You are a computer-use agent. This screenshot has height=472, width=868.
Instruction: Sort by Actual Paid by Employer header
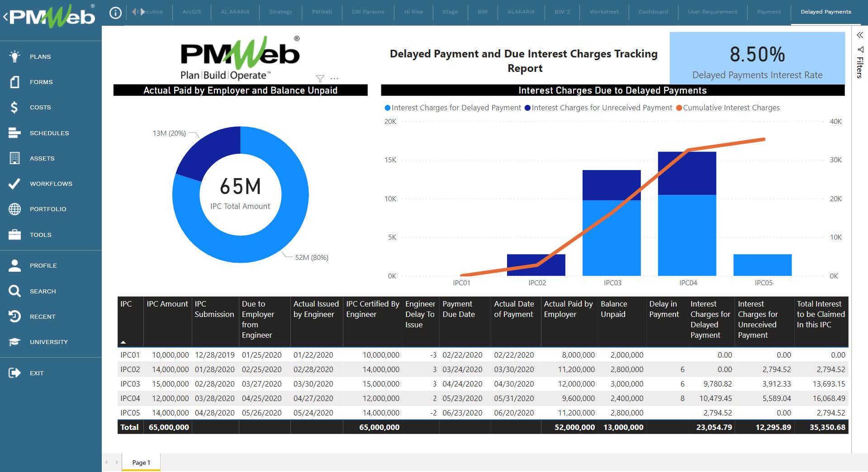click(x=568, y=309)
